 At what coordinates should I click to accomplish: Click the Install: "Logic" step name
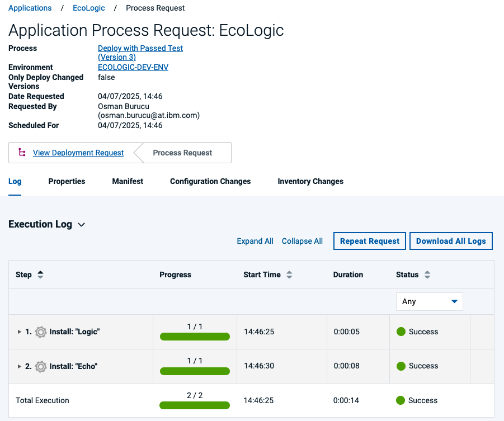[74, 332]
